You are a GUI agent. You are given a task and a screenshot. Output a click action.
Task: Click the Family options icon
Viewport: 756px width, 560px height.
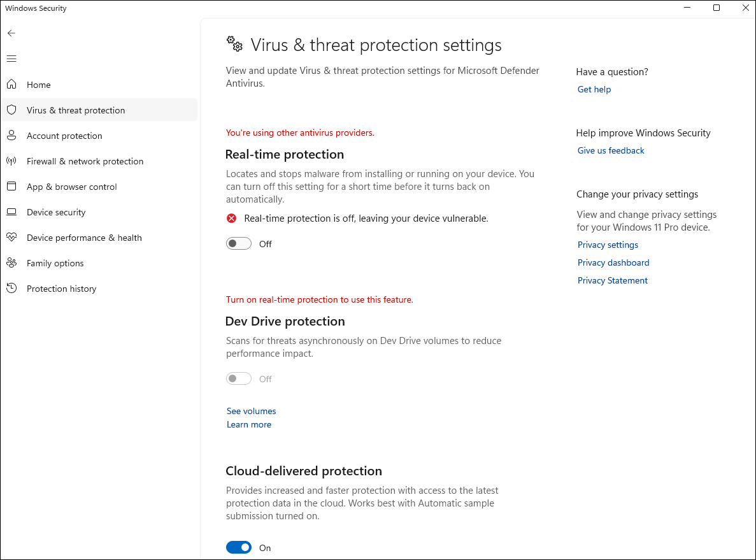point(11,262)
